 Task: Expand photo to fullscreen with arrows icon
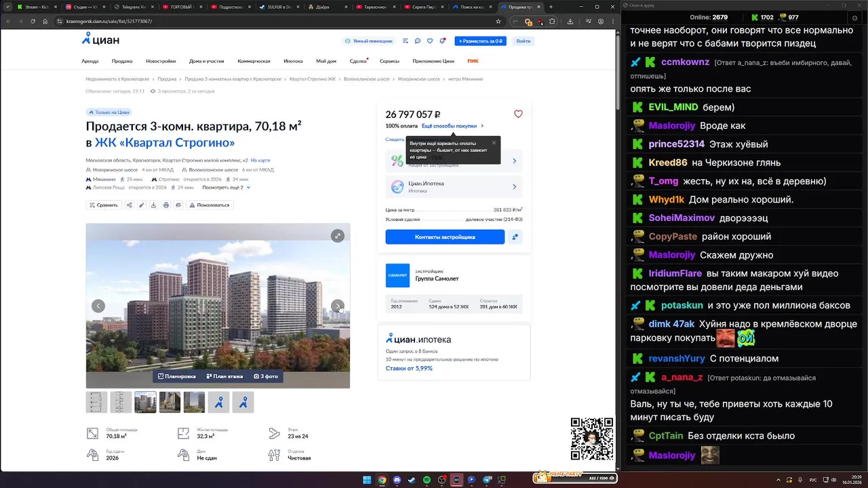click(338, 236)
